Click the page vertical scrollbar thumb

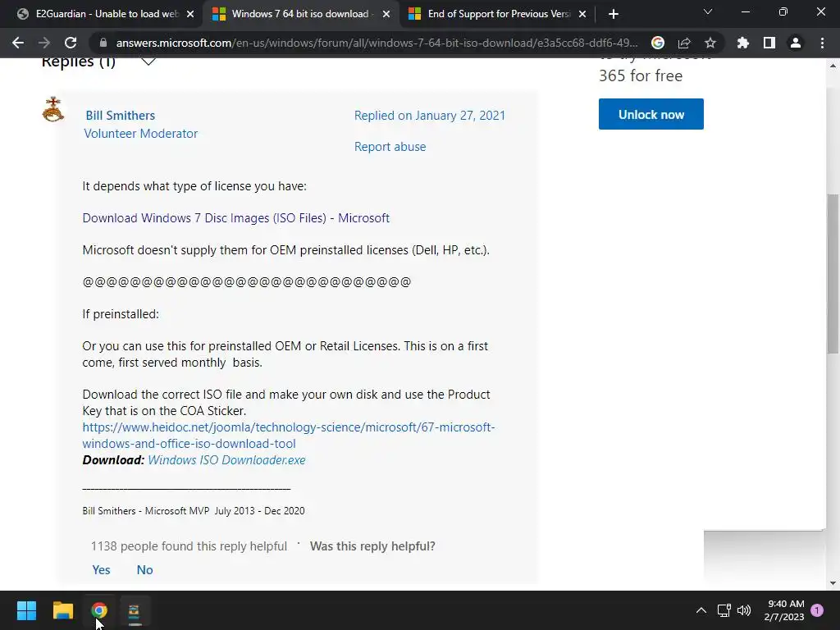coord(833,273)
